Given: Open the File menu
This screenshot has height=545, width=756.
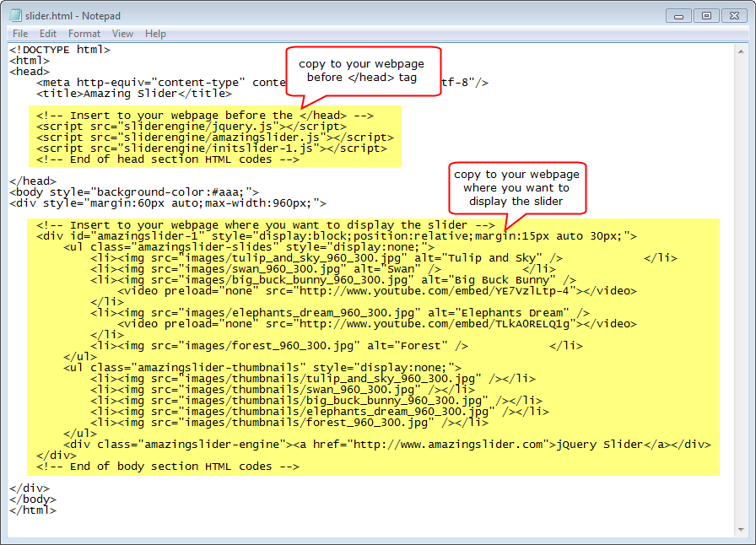Looking at the screenshot, I should point(20,34).
